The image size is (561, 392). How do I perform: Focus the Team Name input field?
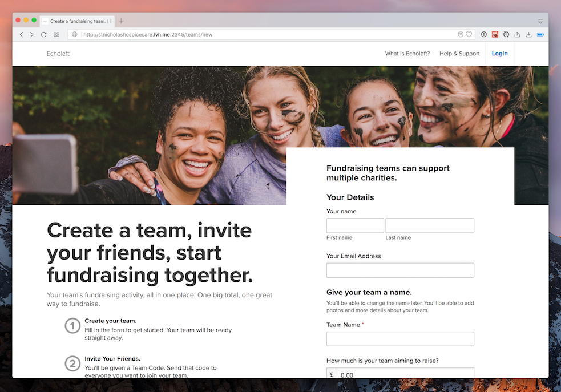tap(400, 339)
